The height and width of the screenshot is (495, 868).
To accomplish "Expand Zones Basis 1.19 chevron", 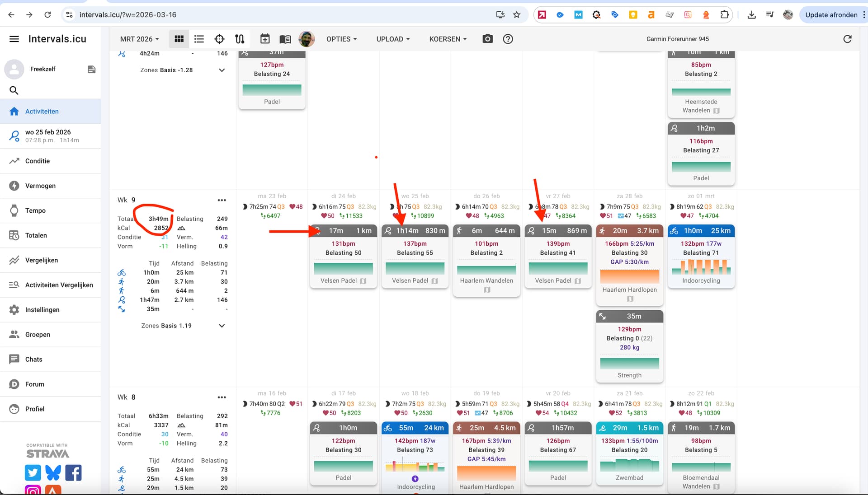I will coord(222,326).
